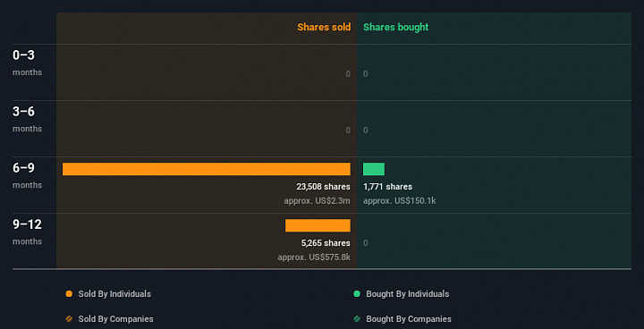Click the striped Sold By Companies legend icon
The height and width of the screenshot is (329, 644).
click(x=69, y=319)
